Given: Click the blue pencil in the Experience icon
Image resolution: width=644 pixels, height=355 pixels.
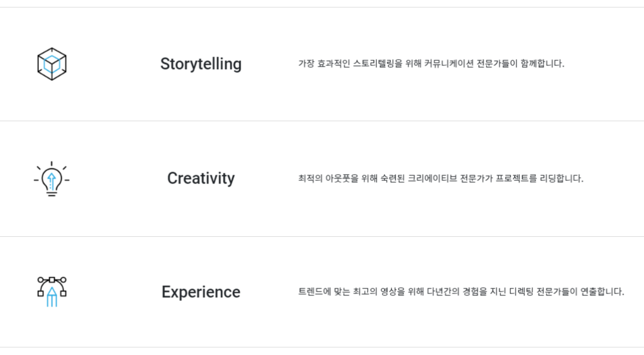Looking at the screenshot, I should 52,297.
